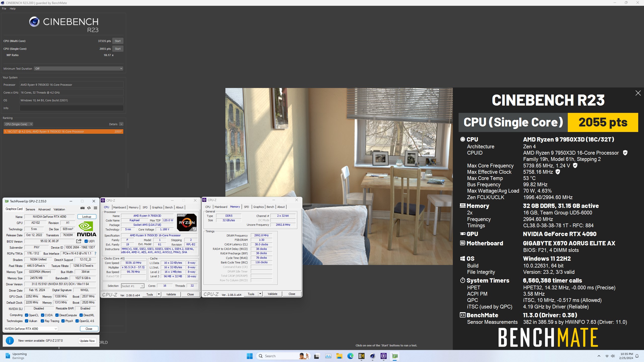This screenshot has height=362, width=644.
Task: Click the network Wi-Fi tray icon
Action: [x=607, y=356]
